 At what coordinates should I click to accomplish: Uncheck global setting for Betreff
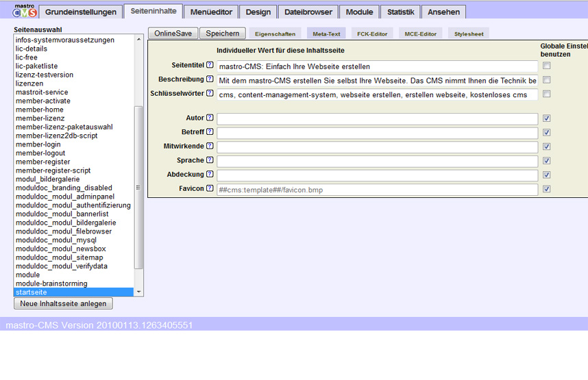547,132
